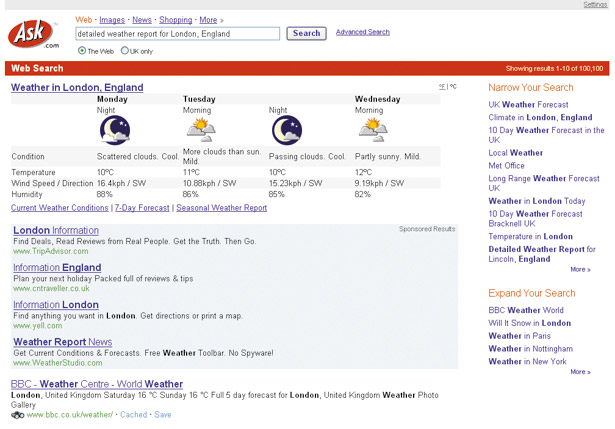615x429 pixels.
Task: Click www.yell.com green URL
Action: click(38, 326)
